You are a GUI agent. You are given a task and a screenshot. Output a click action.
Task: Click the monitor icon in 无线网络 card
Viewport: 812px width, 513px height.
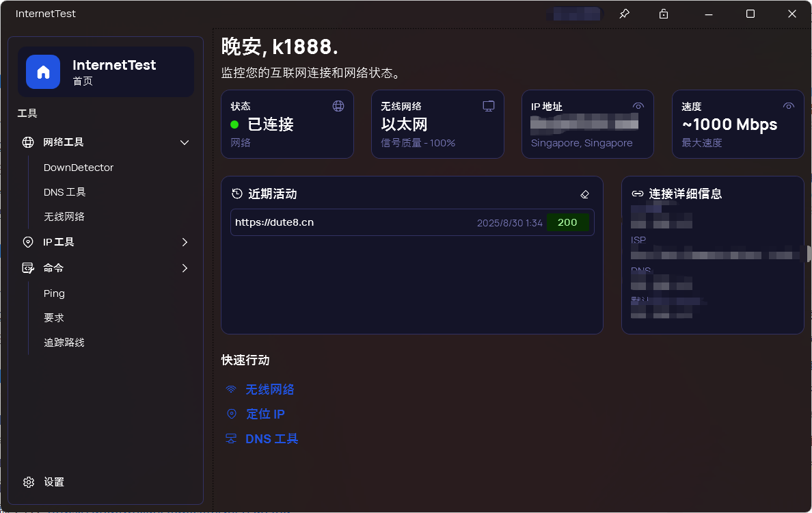point(488,106)
